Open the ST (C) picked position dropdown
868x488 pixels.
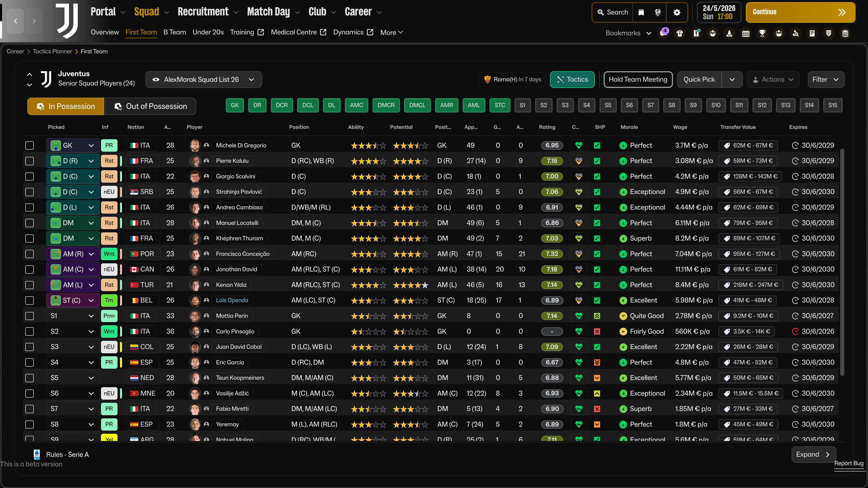[x=91, y=301]
